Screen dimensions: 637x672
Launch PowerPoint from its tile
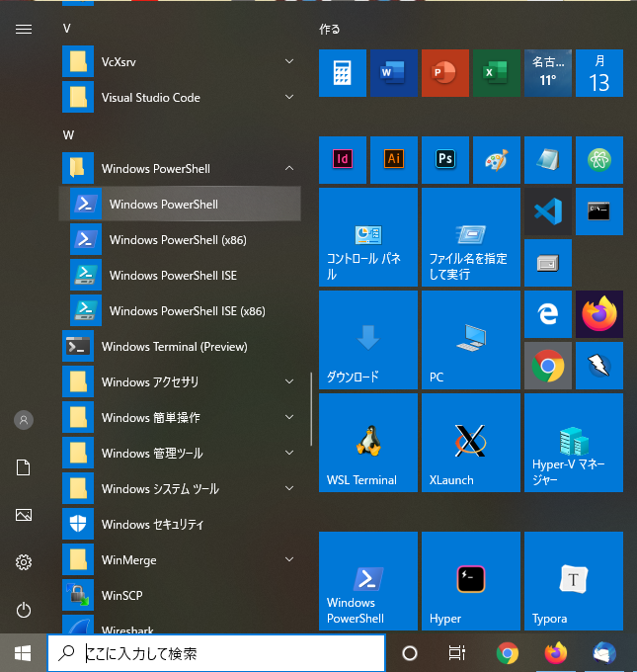tap(445, 73)
